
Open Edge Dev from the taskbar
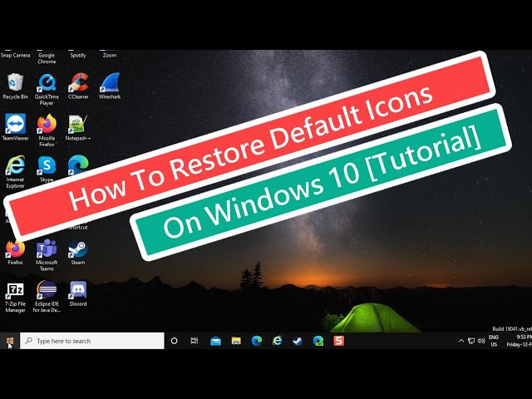click(x=318, y=341)
